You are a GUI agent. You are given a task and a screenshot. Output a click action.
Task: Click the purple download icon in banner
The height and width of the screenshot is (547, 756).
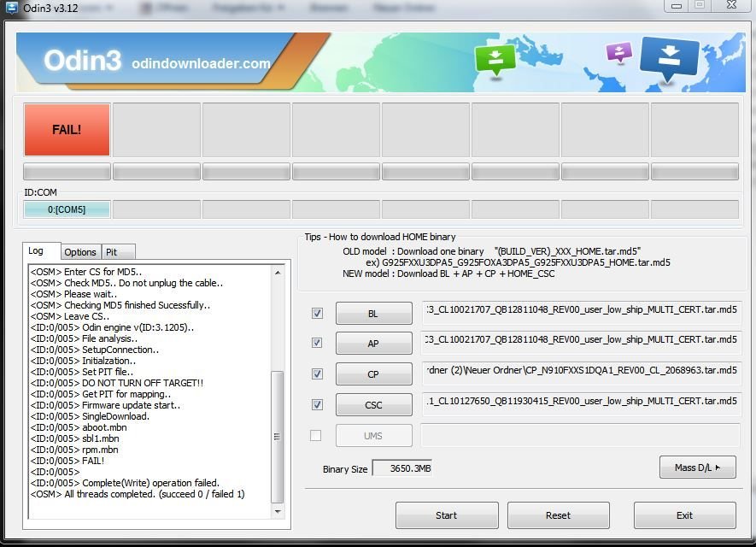tap(619, 51)
